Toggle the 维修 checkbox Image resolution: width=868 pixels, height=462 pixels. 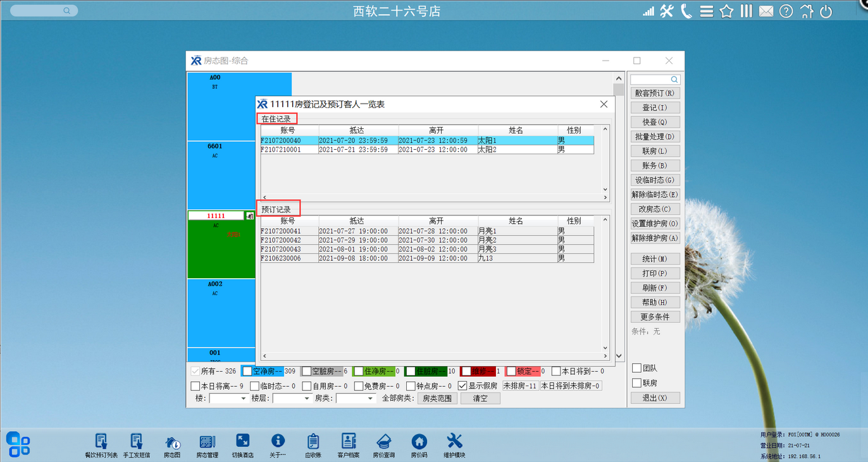(x=466, y=371)
